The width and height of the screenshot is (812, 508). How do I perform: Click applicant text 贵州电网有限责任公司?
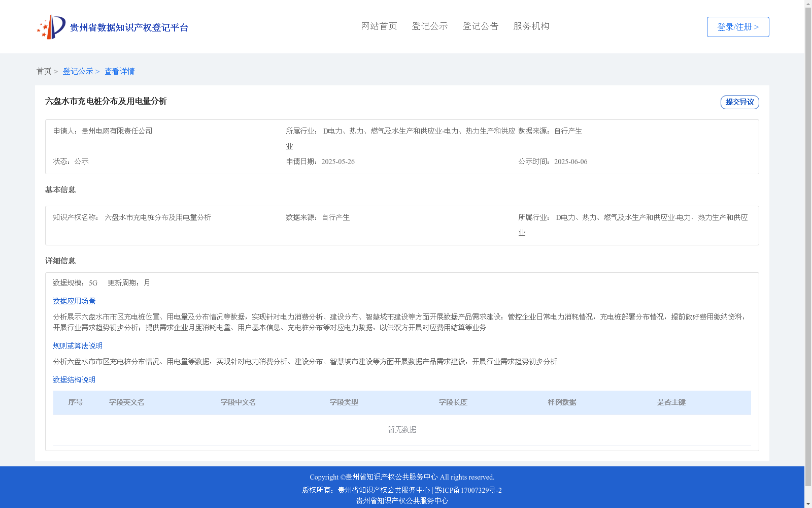pos(117,131)
